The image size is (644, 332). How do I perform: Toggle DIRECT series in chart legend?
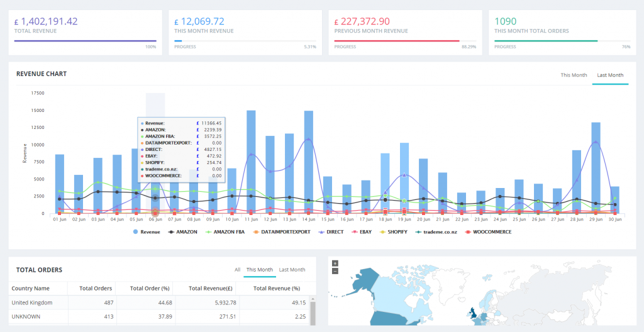(x=331, y=232)
